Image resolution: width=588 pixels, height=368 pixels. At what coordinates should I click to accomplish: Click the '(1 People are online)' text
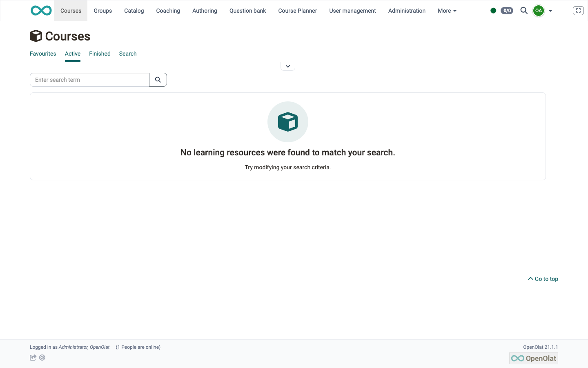[x=138, y=347]
